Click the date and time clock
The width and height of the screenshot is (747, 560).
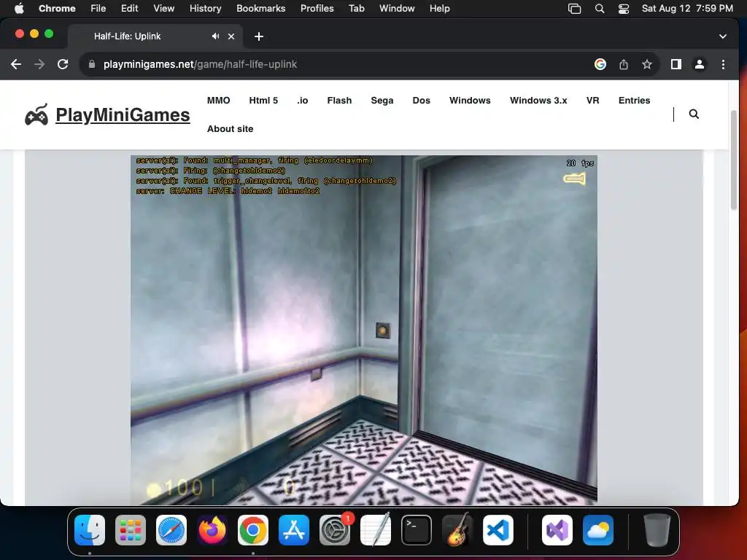pyautogui.click(x=687, y=9)
